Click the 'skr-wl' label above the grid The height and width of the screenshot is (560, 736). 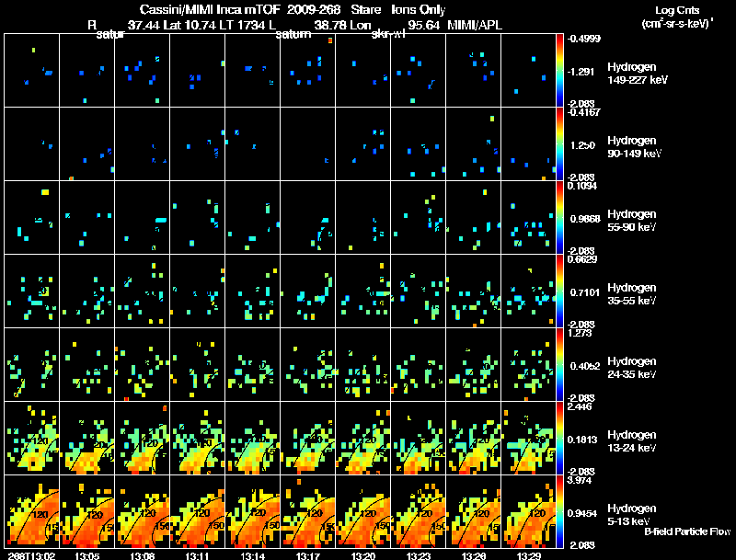[x=387, y=34]
